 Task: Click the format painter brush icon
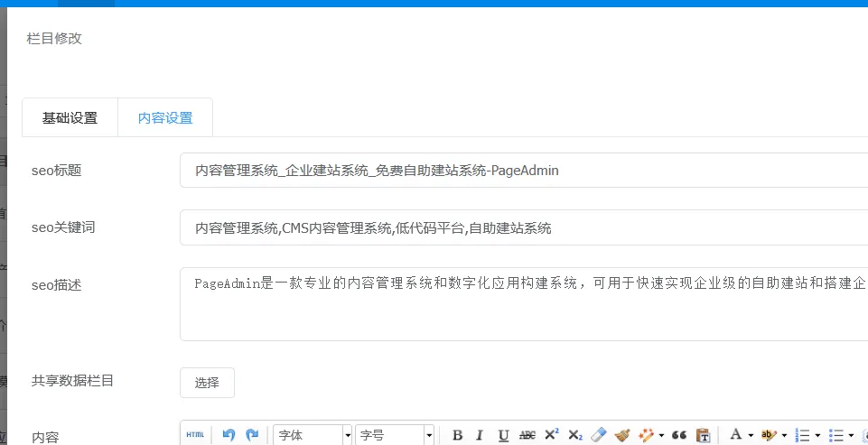coord(622,435)
